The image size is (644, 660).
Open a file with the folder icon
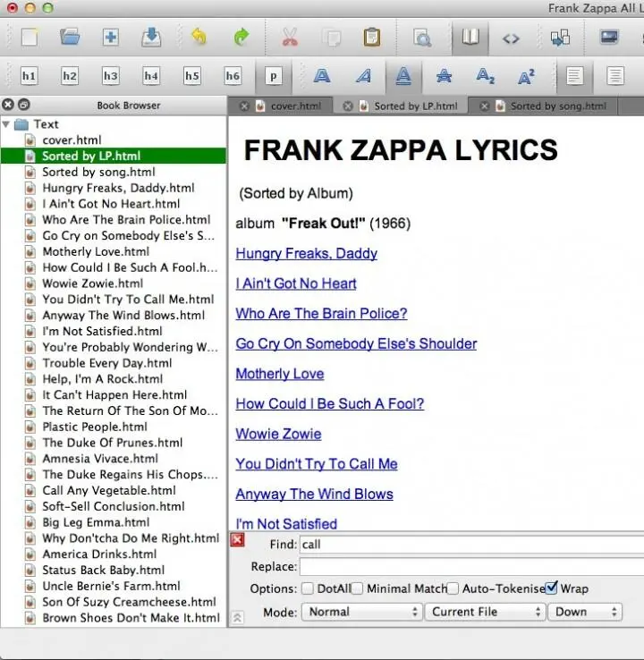(70, 37)
